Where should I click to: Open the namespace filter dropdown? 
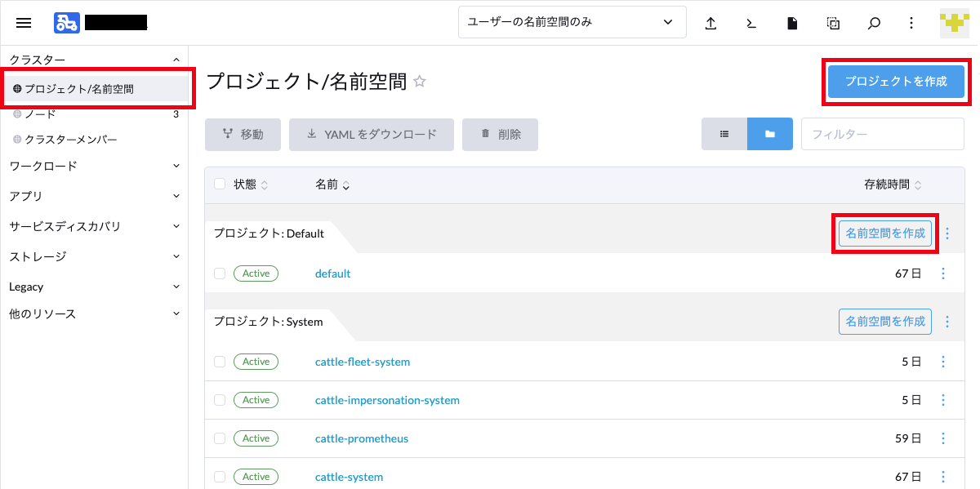click(x=572, y=23)
